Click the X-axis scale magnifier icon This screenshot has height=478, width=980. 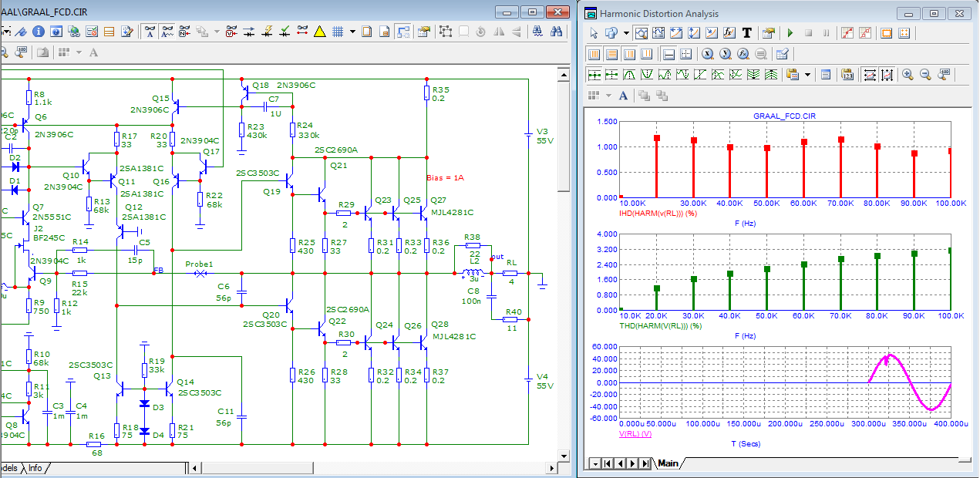(x=707, y=54)
